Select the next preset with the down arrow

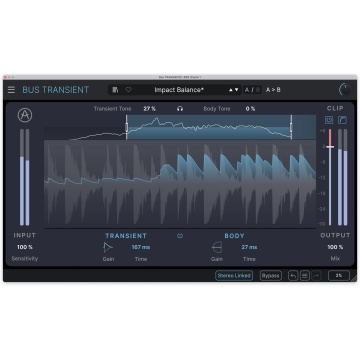(x=237, y=90)
